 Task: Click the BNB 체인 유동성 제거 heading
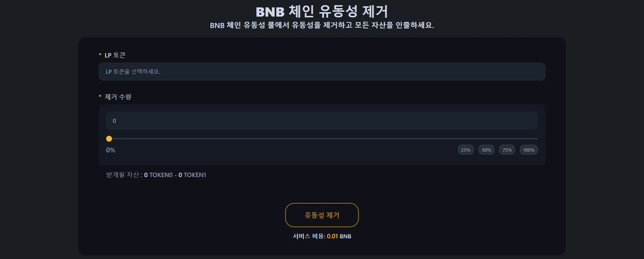(322, 11)
